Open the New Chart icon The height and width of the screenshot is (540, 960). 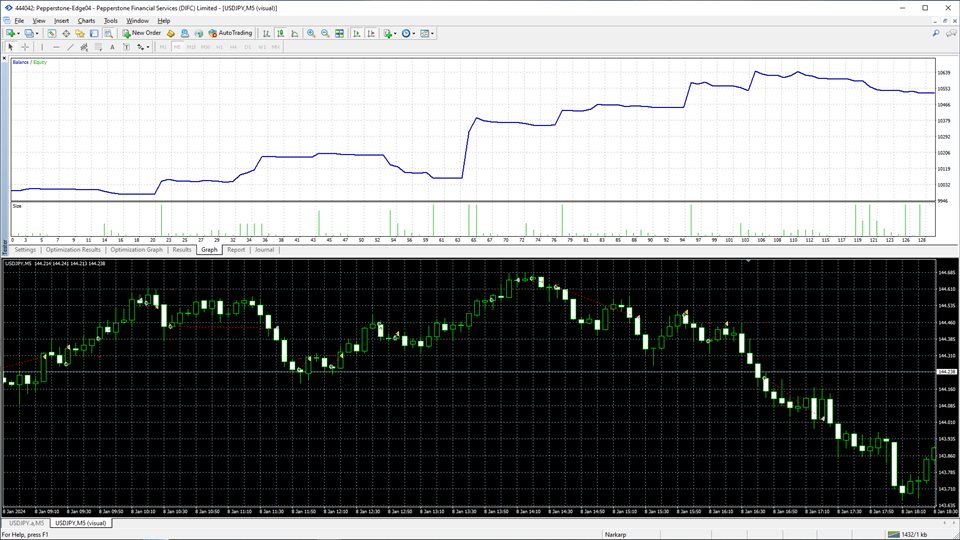coord(10,33)
